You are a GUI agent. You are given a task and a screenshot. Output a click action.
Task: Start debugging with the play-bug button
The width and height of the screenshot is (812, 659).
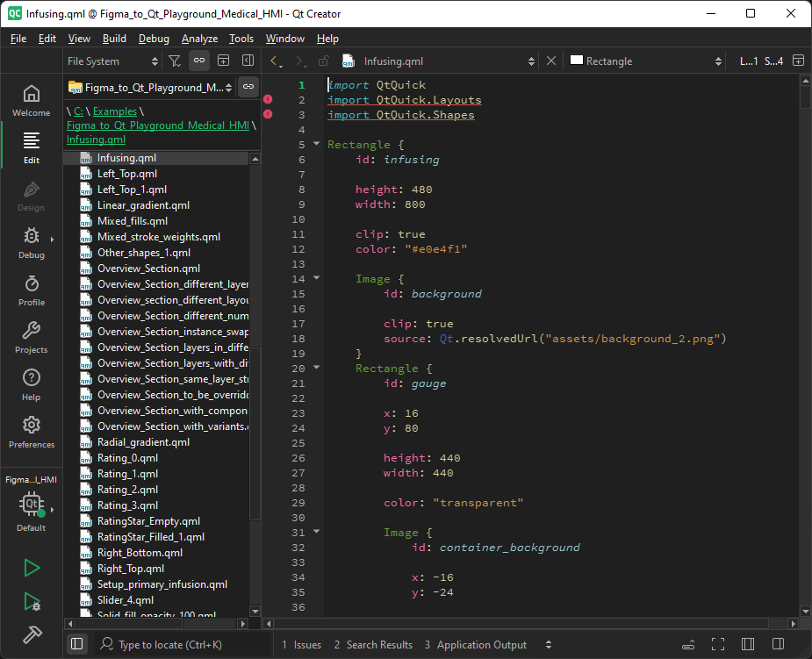click(x=32, y=602)
